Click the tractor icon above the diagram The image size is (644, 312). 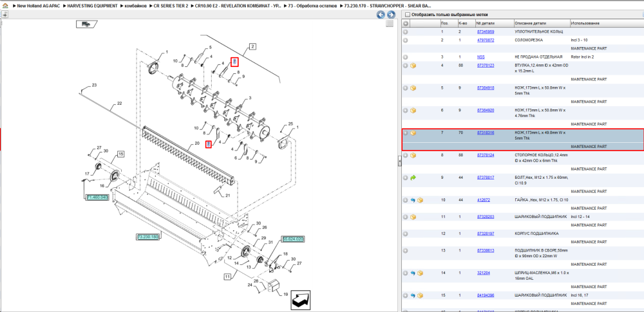(x=86, y=24)
